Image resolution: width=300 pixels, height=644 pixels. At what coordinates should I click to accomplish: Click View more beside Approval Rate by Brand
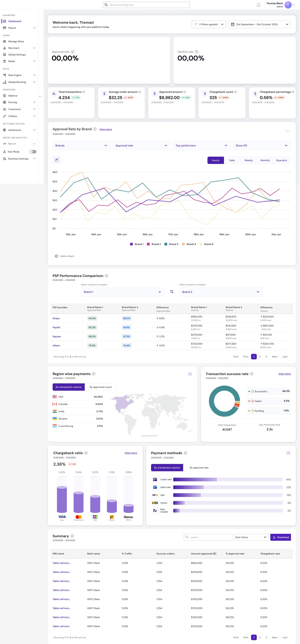106,130
